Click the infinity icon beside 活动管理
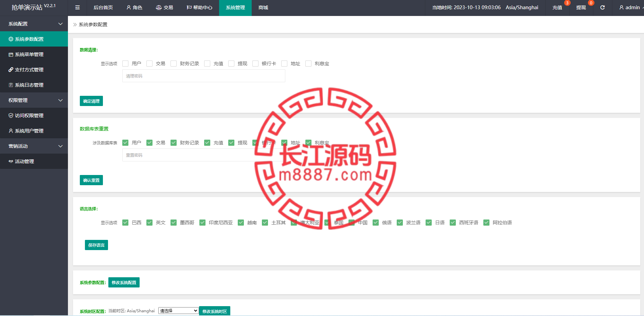The image size is (644, 316). pyautogui.click(x=11, y=161)
